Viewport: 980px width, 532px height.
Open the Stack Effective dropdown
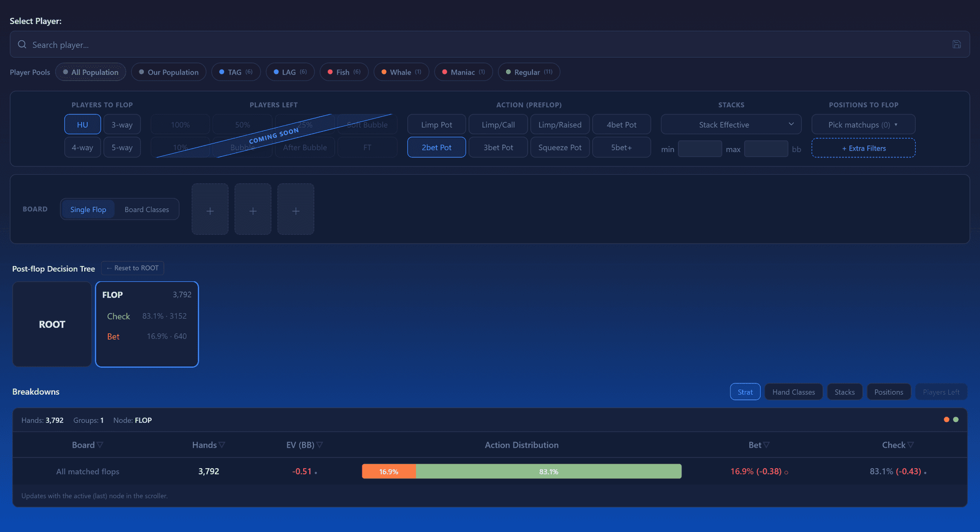(731, 125)
